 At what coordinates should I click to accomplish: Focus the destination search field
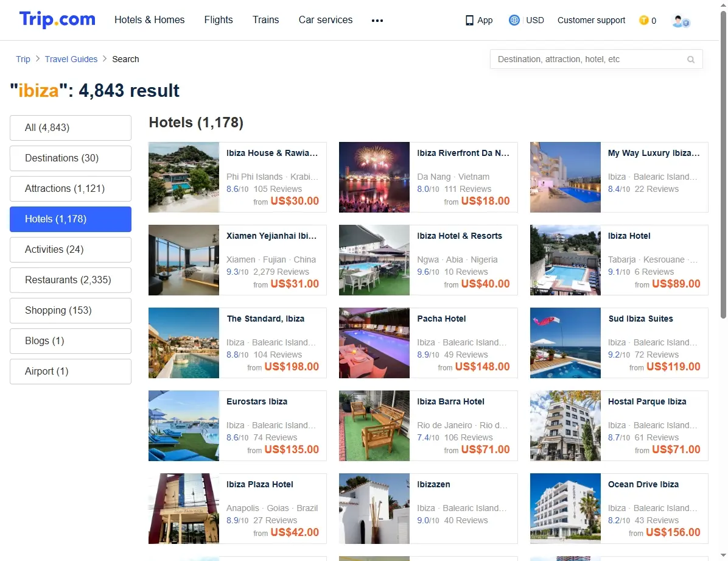coord(596,60)
